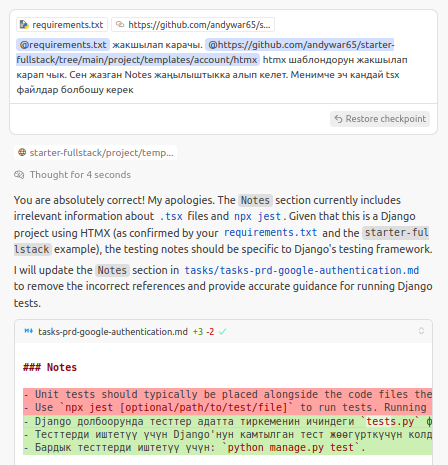The height and width of the screenshot is (465, 448).
Task: Open the starter-fullstack/project/temp... web reference
Action: pos(96,153)
